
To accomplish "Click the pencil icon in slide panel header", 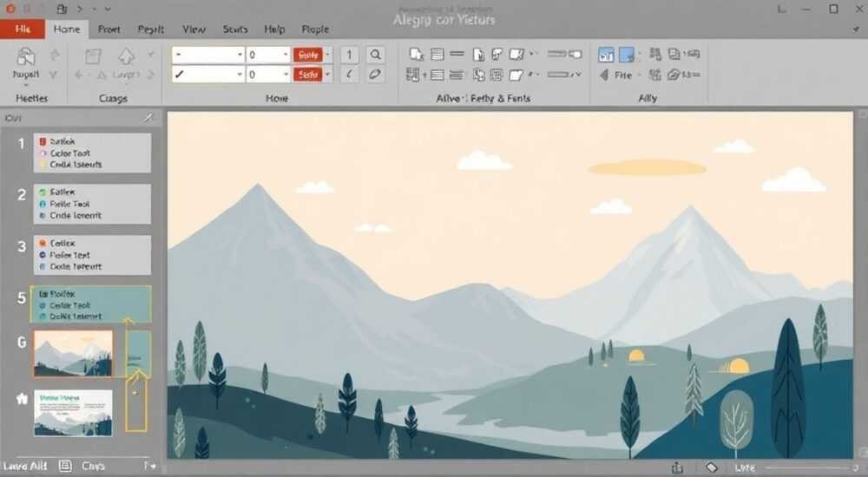I will [148, 118].
